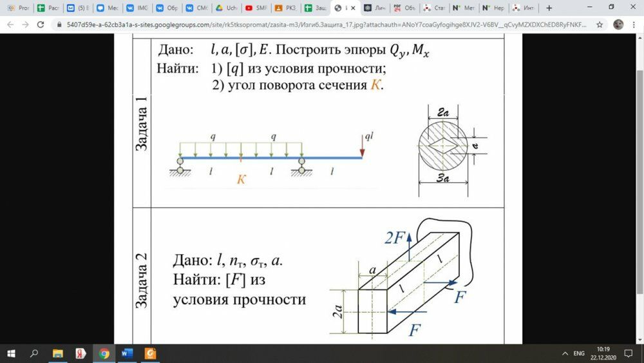The width and height of the screenshot is (644, 363).
Task: Open the Chrome three-dot menu
Action: (x=634, y=25)
